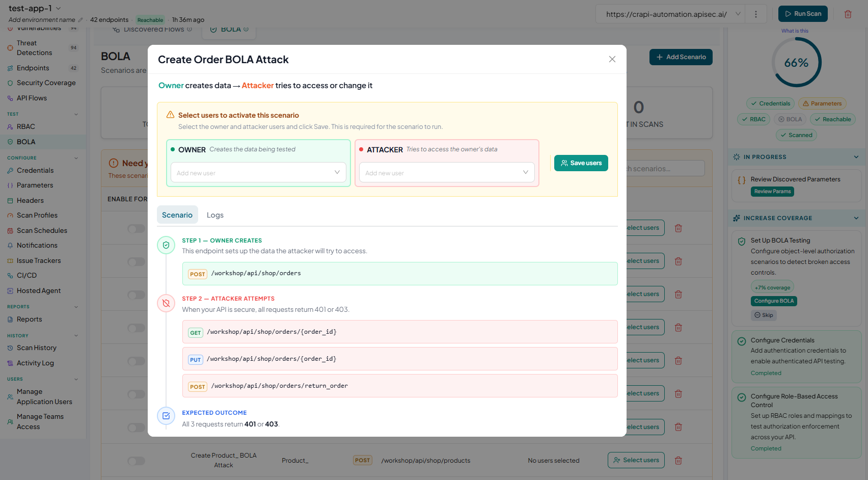
Task: Click the Run Scan button
Action: pos(803,14)
